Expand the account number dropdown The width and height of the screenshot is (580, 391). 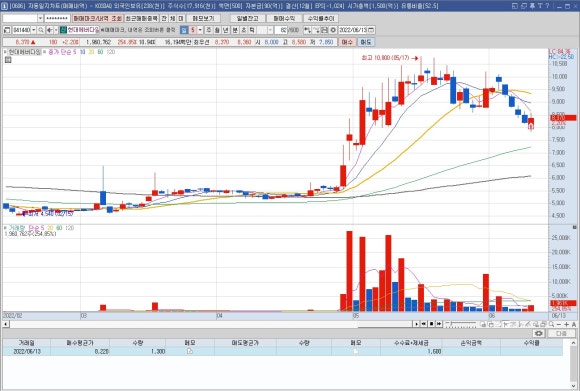(x=40, y=18)
